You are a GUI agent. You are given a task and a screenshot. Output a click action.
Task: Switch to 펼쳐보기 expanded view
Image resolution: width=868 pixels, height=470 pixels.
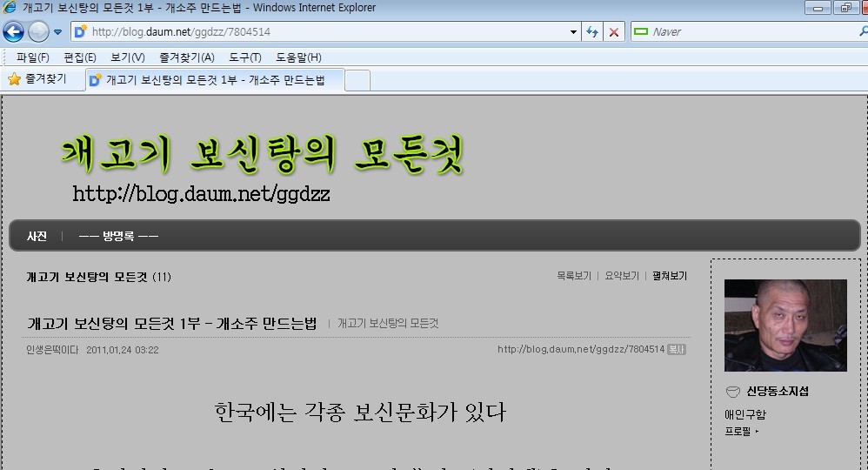pyautogui.click(x=670, y=275)
